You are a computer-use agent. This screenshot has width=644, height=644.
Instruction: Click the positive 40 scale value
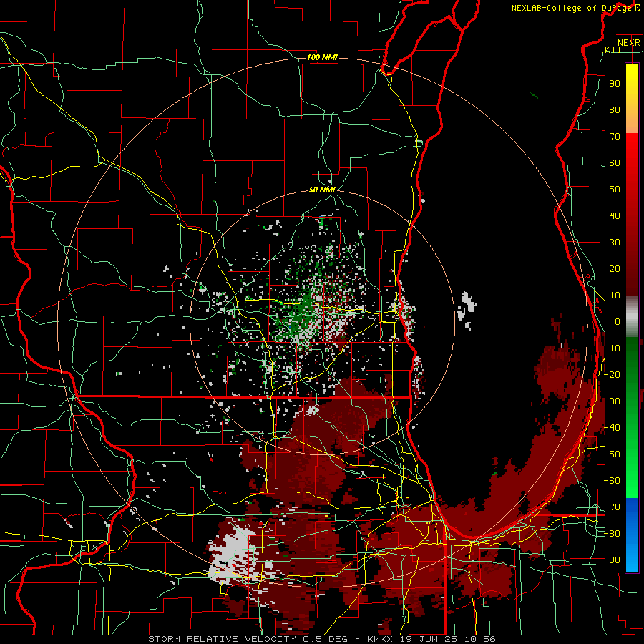(615, 215)
